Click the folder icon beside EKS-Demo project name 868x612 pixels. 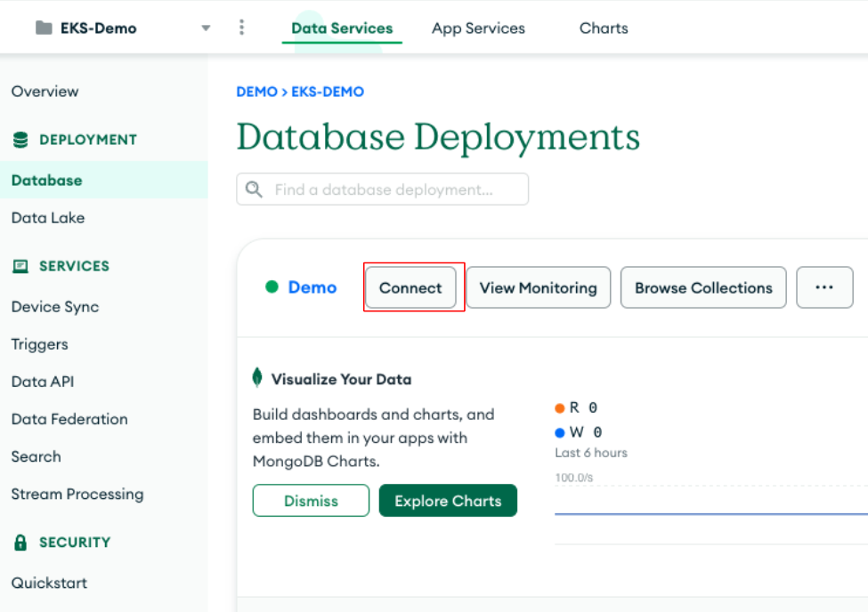pos(43,28)
